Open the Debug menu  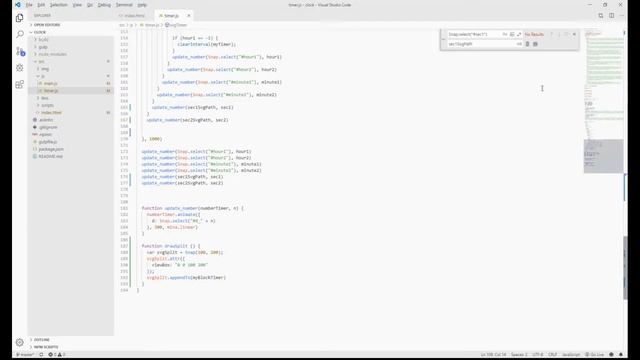[104, 5]
